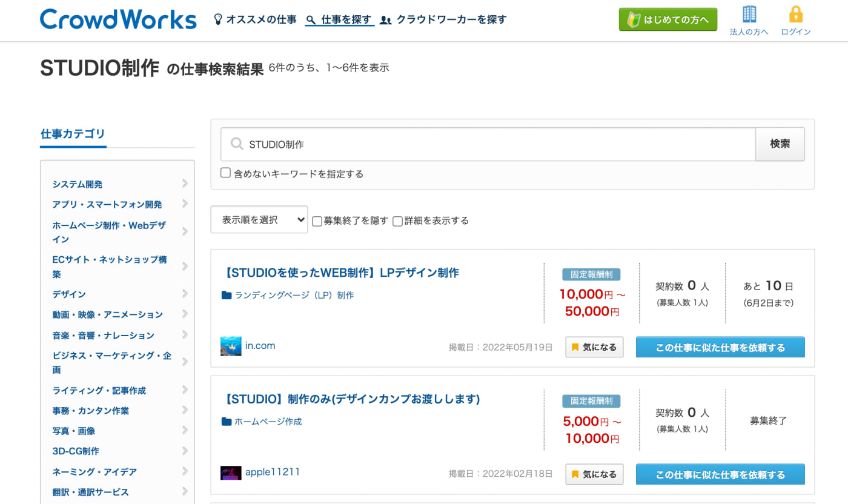Click the 検索 search button

point(780,144)
